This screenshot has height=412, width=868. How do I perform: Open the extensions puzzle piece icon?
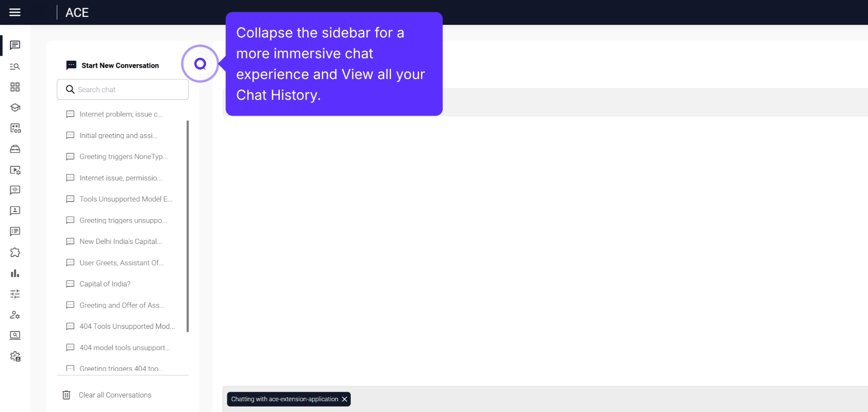pos(15,252)
